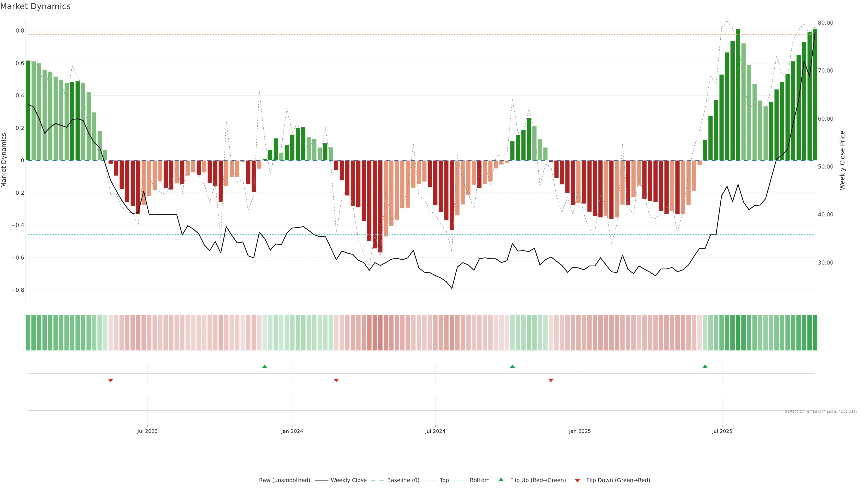This screenshot has height=488, width=868.
Task: Click the first green flip-up marker near Jan 2024
Action: 264,366
